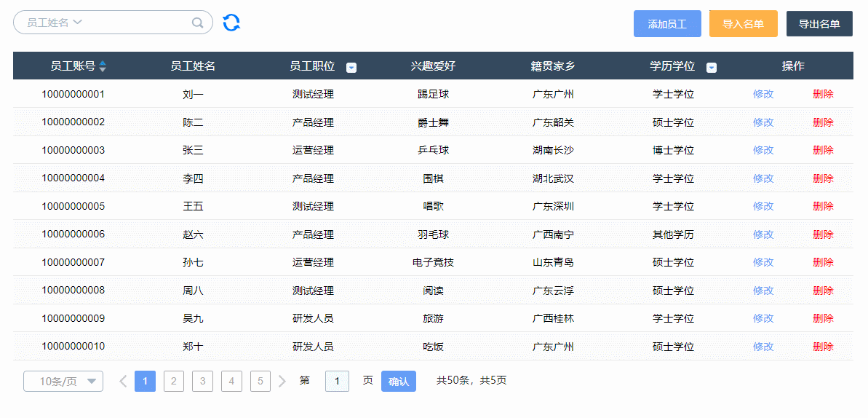Click 删除 for employee 赵六
This screenshot has height=418, width=868.
pos(823,234)
